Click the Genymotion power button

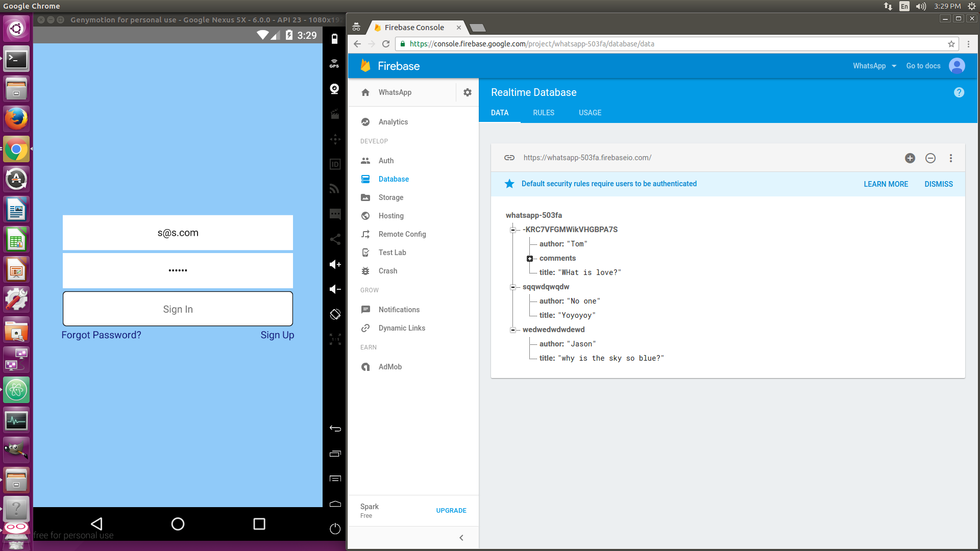pos(335,529)
